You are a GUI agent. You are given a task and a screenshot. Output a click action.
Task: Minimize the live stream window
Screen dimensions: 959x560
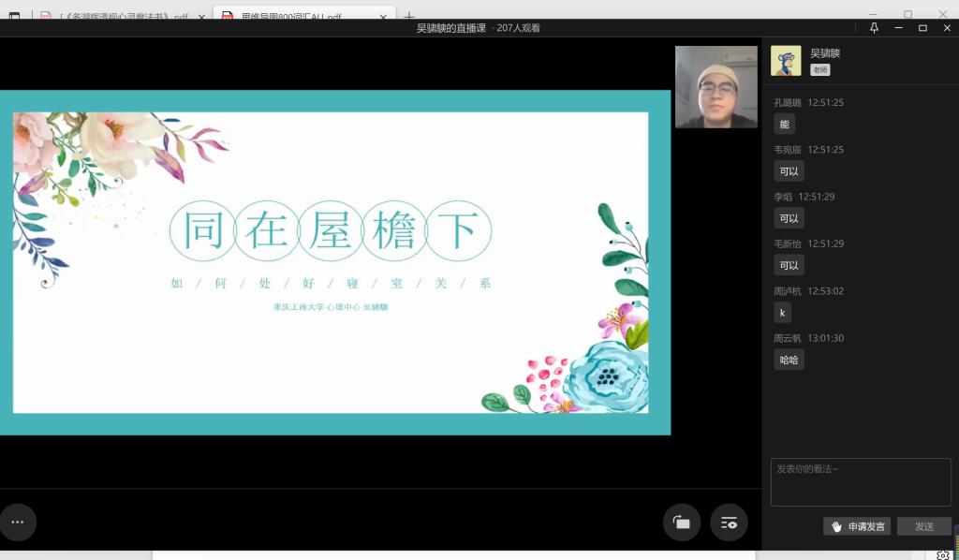898,28
